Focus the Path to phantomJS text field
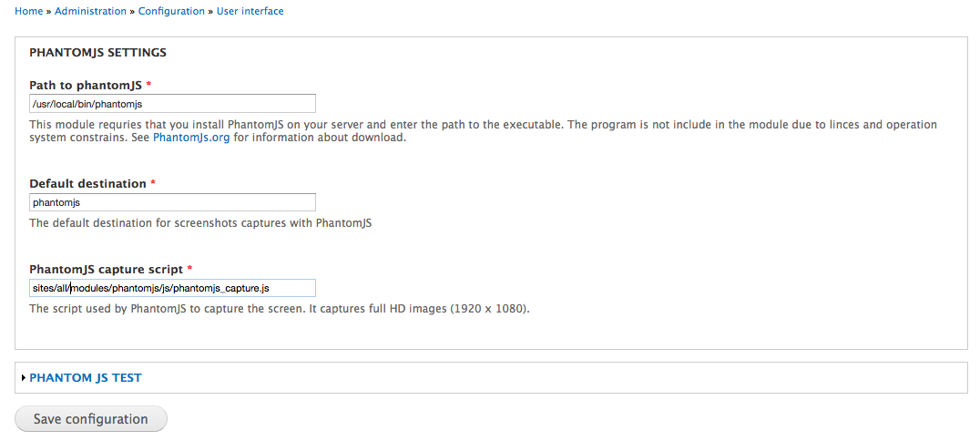This screenshot has height=441, width=980. point(172,104)
